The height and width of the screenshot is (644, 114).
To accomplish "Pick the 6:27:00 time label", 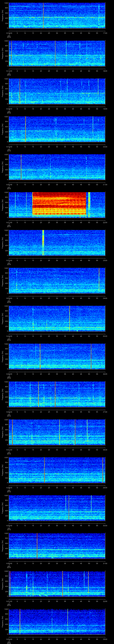I will pyautogui.click(x=9, y=450).
